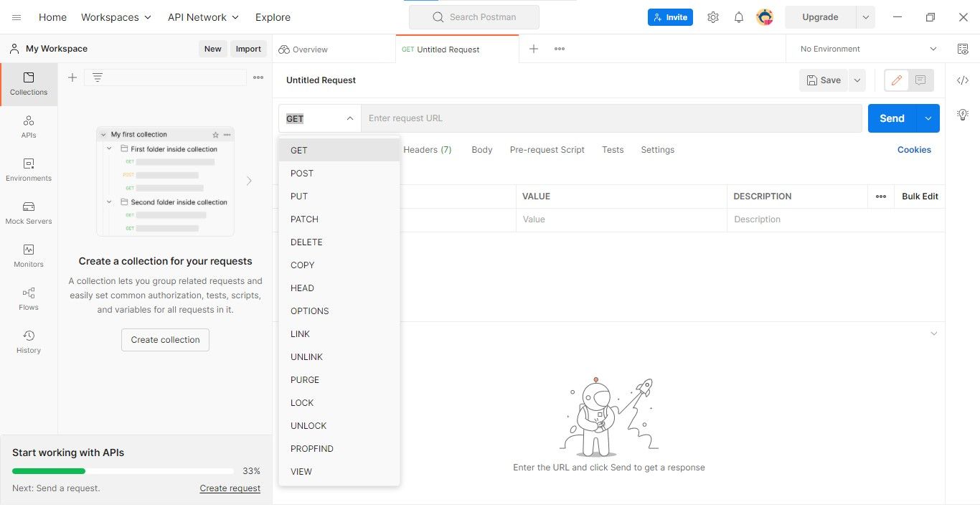Image resolution: width=980 pixels, height=507 pixels.
Task: Expand the Workspaces dropdown
Action: pos(116,17)
